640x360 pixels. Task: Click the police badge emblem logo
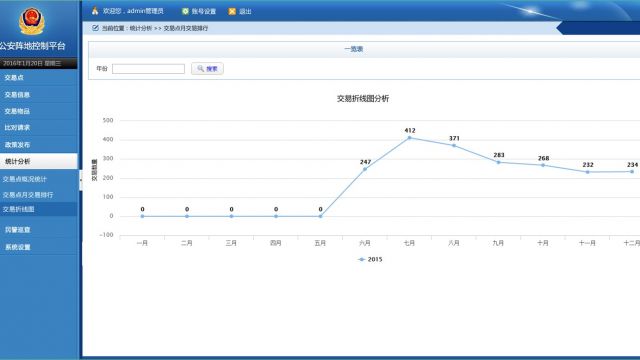pyautogui.click(x=32, y=21)
